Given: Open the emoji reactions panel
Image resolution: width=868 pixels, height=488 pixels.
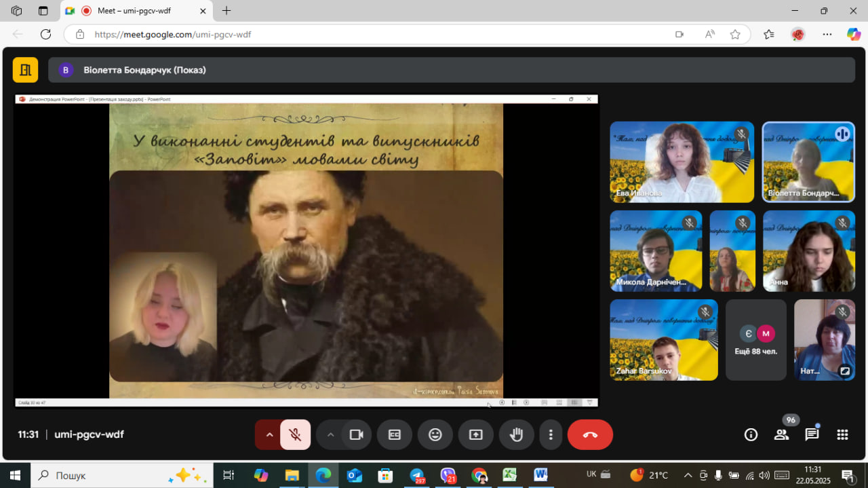Looking at the screenshot, I should pos(435,435).
